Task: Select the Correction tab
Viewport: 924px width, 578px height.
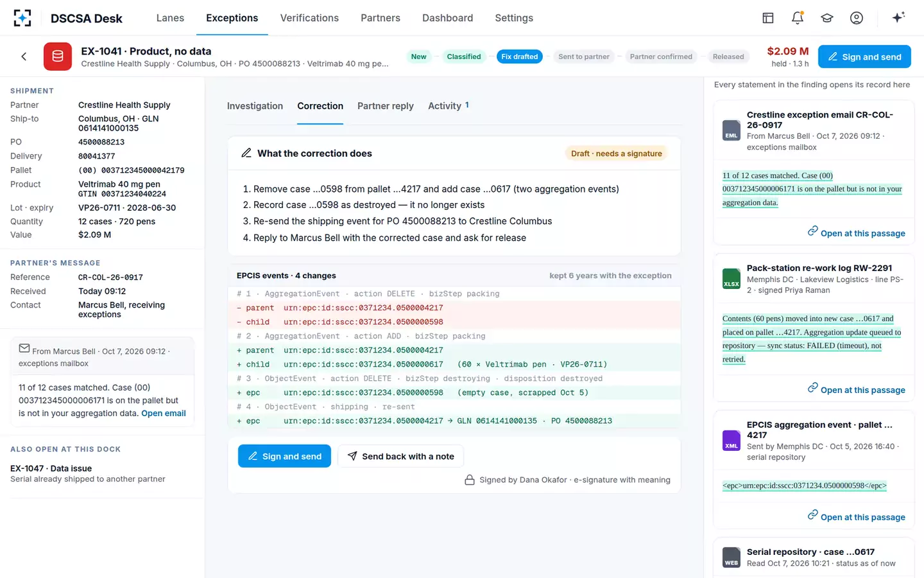Action: point(320,106)
